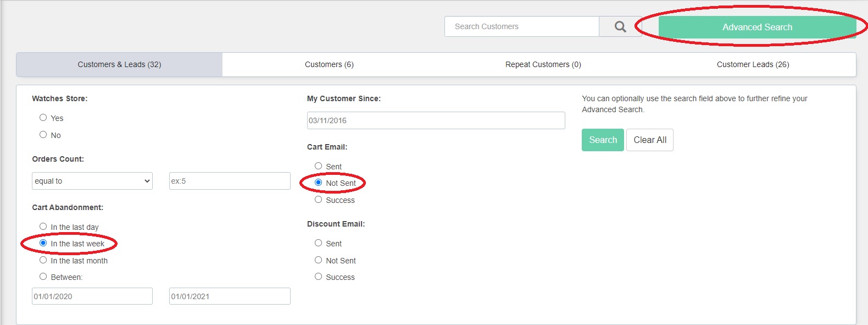Click the My Customer Since date field

coord(436,120)
